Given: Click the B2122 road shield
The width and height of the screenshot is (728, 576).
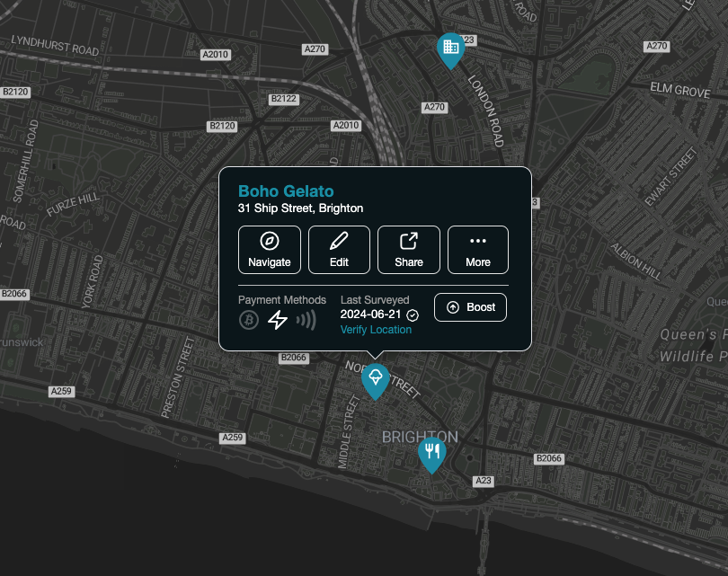Looking at the screenshot, I should click(283, 99).
